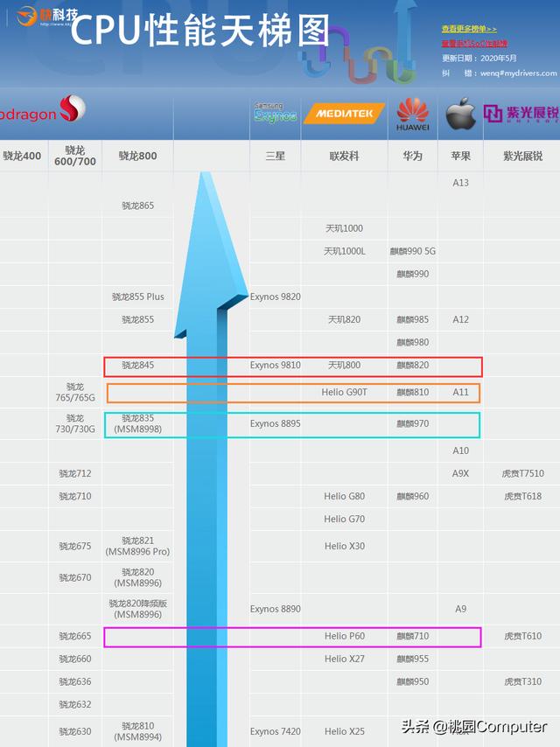
Task: Select the 骁龙800 column header
Action: coord(137,156)
